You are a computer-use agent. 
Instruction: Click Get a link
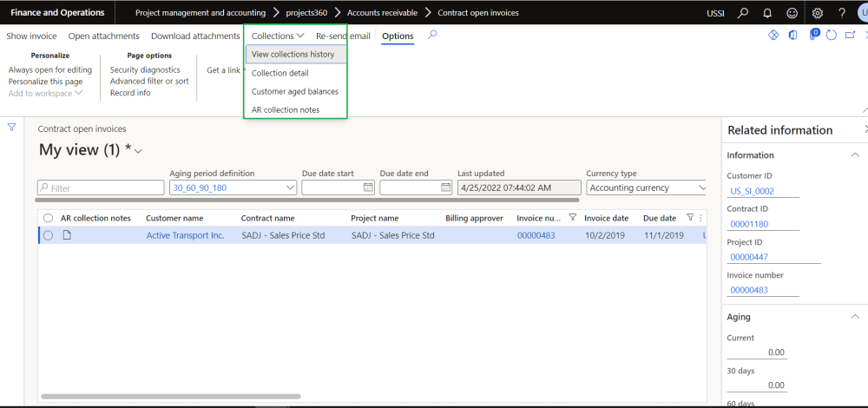pyautogui.click(x=224, y=70)
